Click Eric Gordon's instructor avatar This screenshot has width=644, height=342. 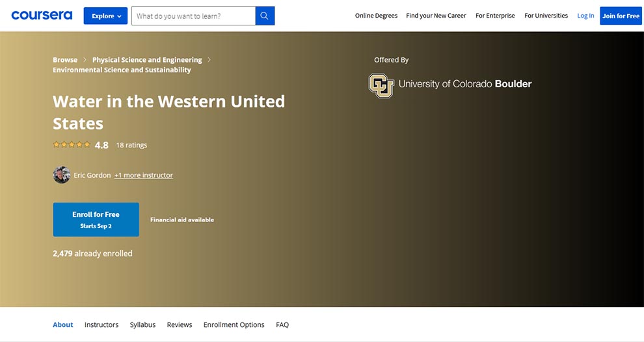pyautogui.click(x=61, y=175)
